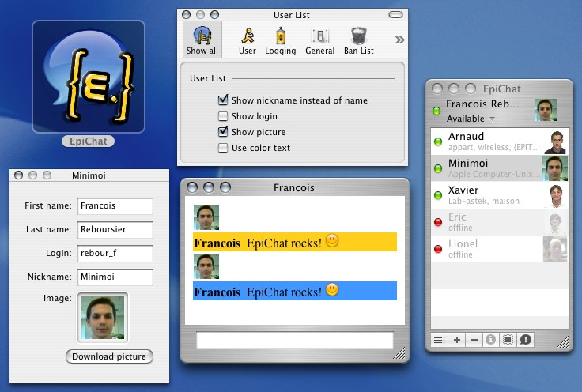The width and height of the screenshot is (582, 392).
Task: Click the Download picture button
Action: point(109,356)
